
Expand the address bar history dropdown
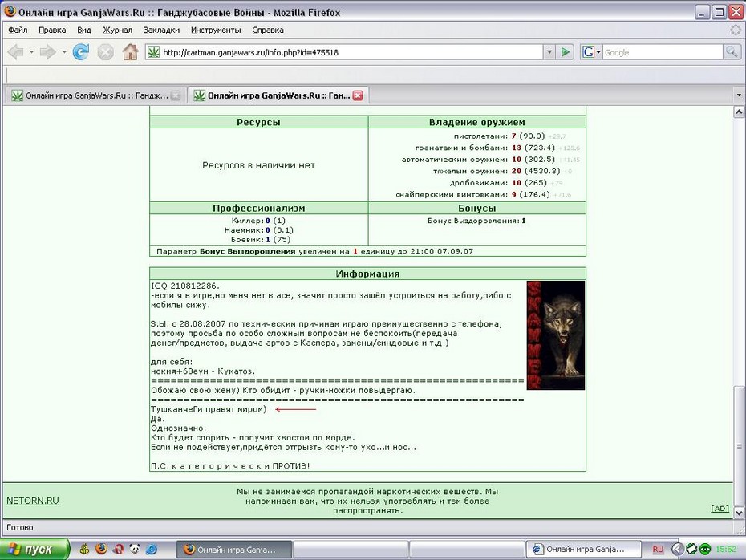(x=549, y=52)
